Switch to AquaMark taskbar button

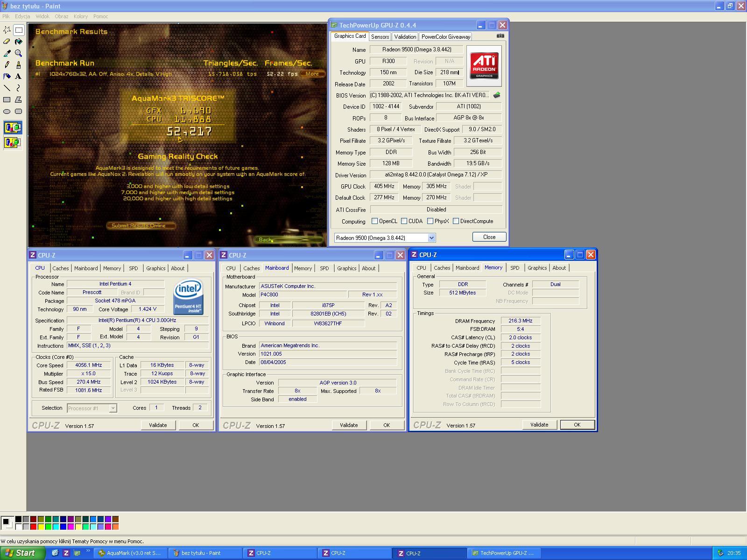click(x=130, y=553)
